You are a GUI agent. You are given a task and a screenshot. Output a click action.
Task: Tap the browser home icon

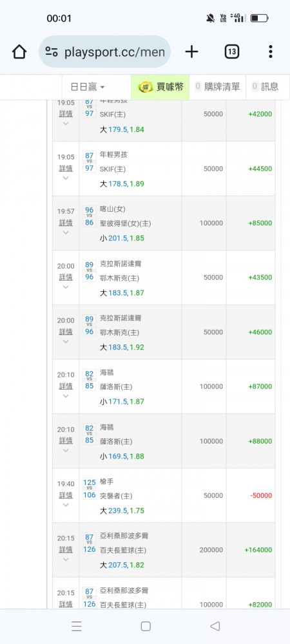pos(19,52)
